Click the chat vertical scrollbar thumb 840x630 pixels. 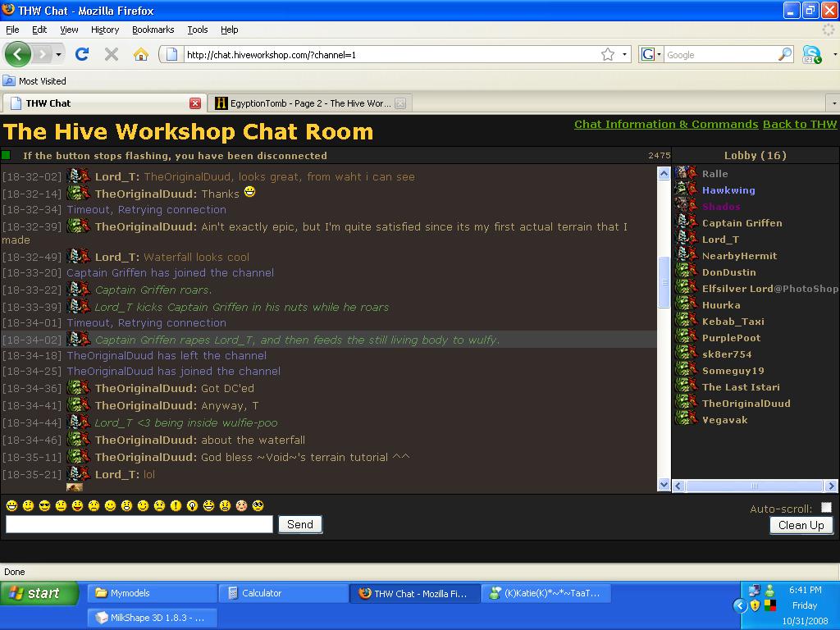click(x=664, y=282)
